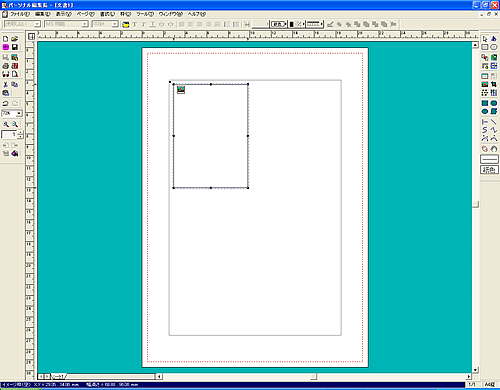Click yellow-blue text color icon in format toolbar
Screen dimensions: 500x390
pyautogui.click(x=126, y=24)
